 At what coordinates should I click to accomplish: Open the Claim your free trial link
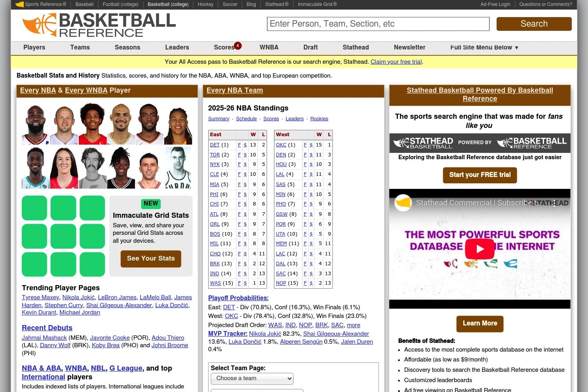[x=396, y=62]
